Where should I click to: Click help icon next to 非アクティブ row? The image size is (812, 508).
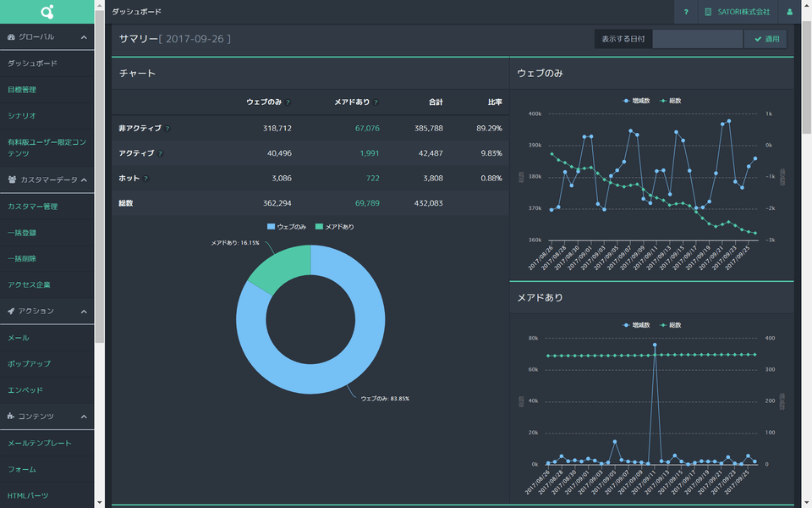click(x=167, y=129)
